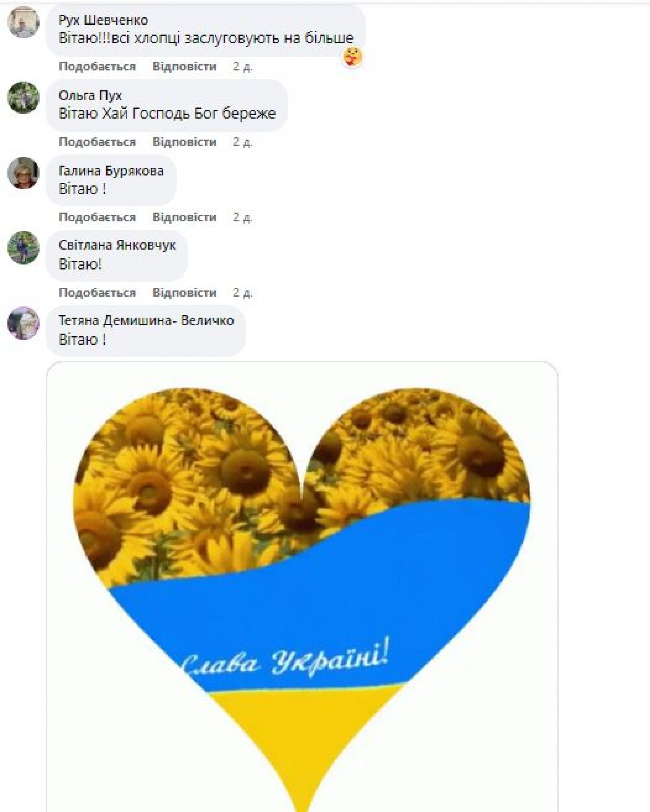Open Тетяна Демишина- Величко name link
Image resolution: width=650 pixels, height=812 pixels.
pyautogui.click(x=147, y=321)
